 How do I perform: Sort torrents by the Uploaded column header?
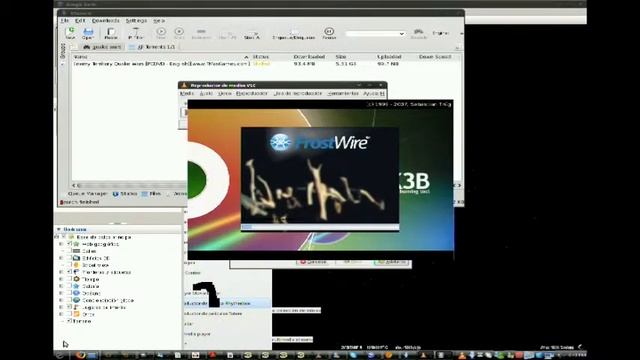(x=389, y=57)
